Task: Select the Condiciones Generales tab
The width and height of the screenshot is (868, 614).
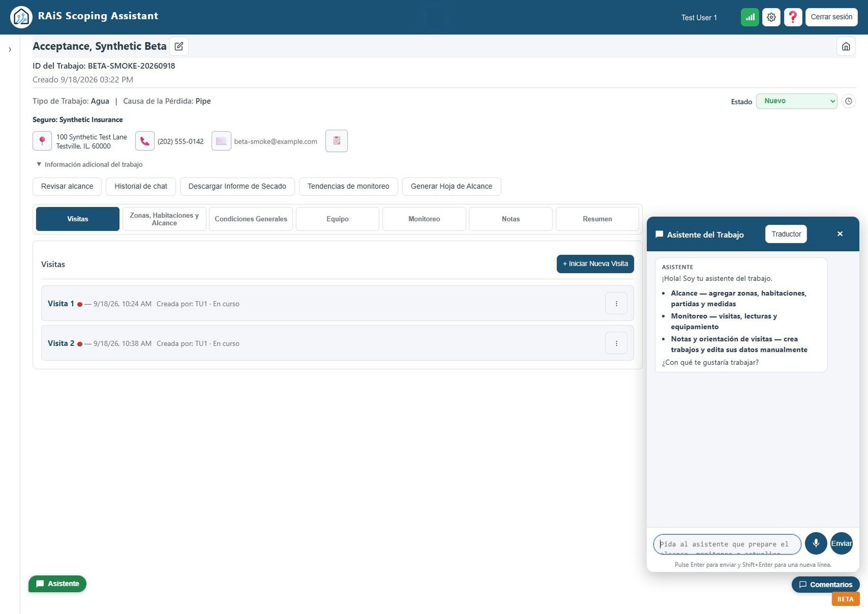Action: coord(251,219)
